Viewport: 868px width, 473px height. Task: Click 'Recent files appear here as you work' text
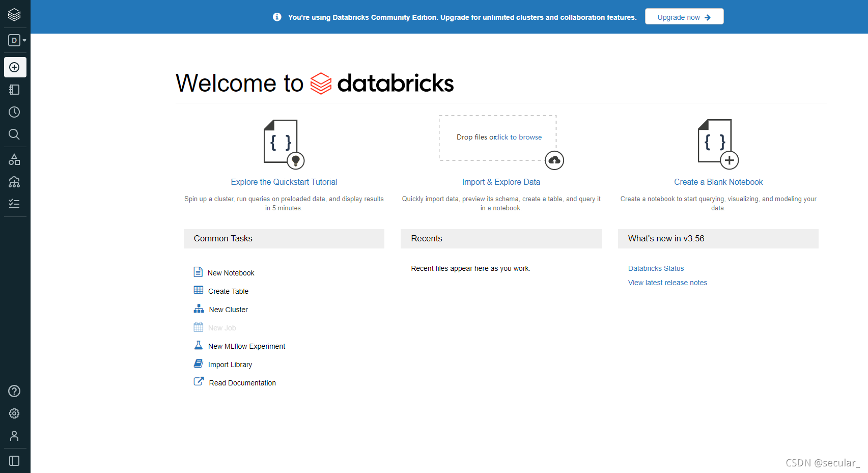pos(470,268)
